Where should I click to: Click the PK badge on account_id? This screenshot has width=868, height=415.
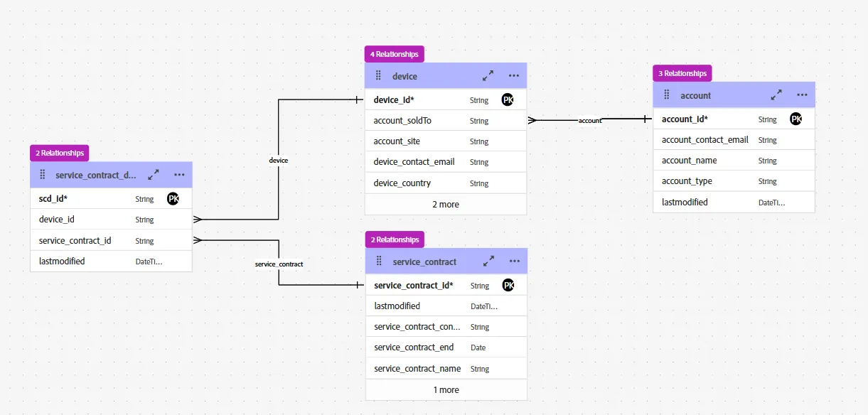796,119
